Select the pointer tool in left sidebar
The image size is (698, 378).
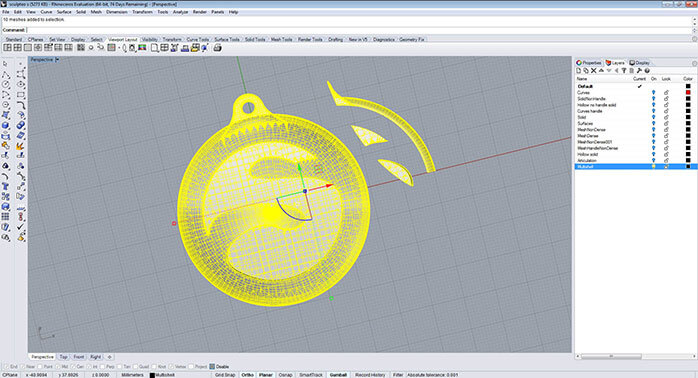pyautogui.click(x=6, y=64)
